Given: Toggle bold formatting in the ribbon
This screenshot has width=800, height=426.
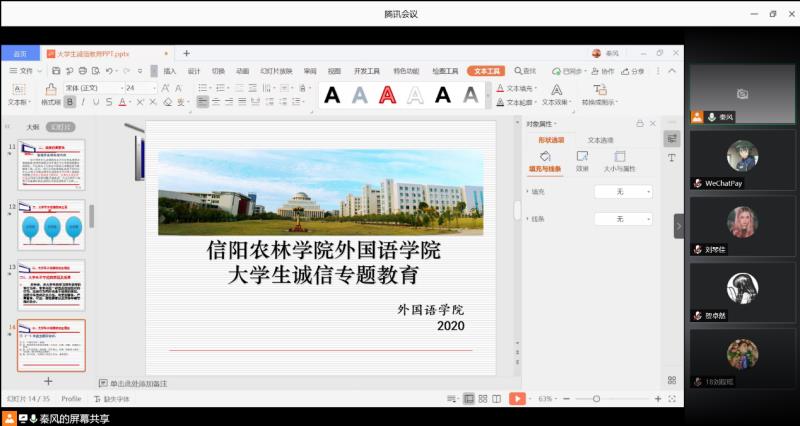Looking at the screenshot, I should click(x=69, y=102).
